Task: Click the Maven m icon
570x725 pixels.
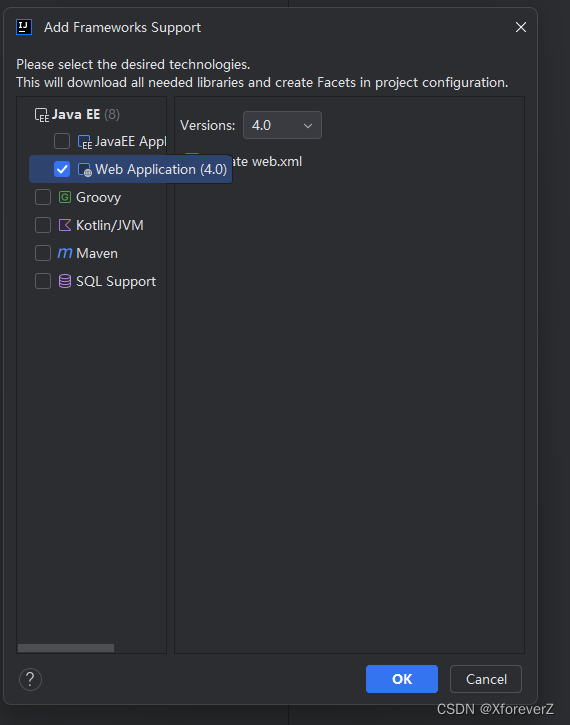Action: coord(65,253)
